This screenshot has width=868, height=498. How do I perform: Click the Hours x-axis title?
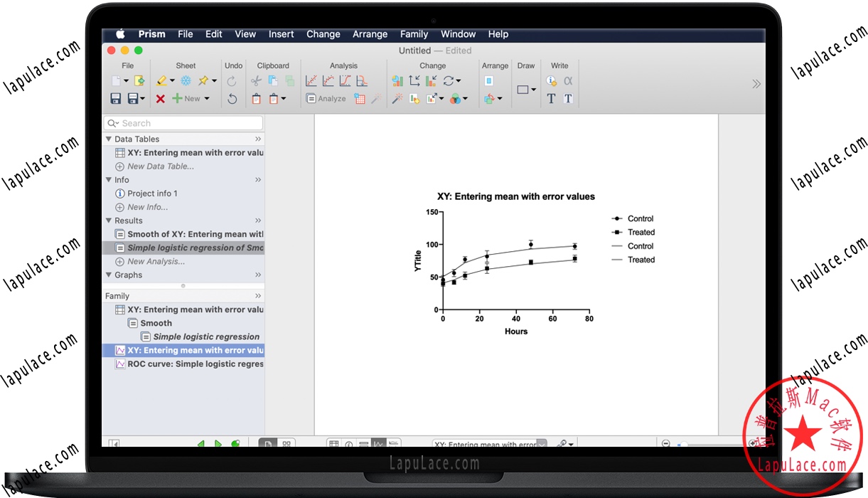tap(516, 331)
